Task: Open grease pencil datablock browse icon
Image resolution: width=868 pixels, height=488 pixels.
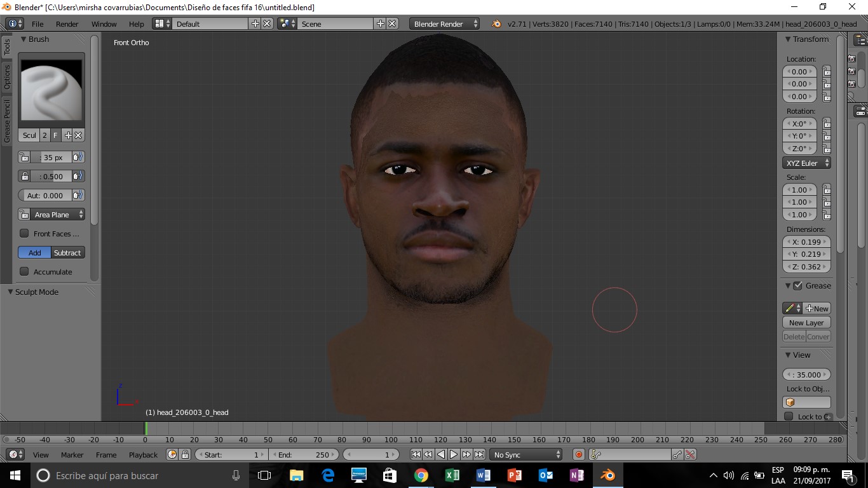Action: tap(792, 308)
